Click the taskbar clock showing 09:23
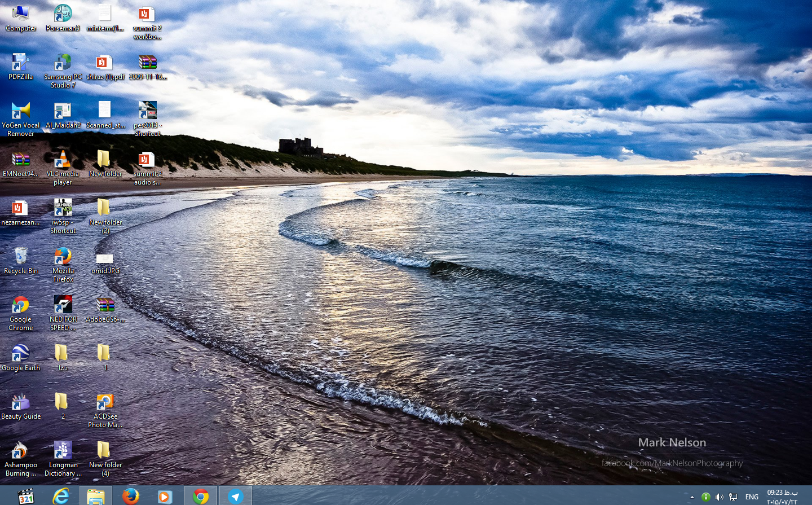The width and height of the screenshot is (812, 505). click(782, 497)
